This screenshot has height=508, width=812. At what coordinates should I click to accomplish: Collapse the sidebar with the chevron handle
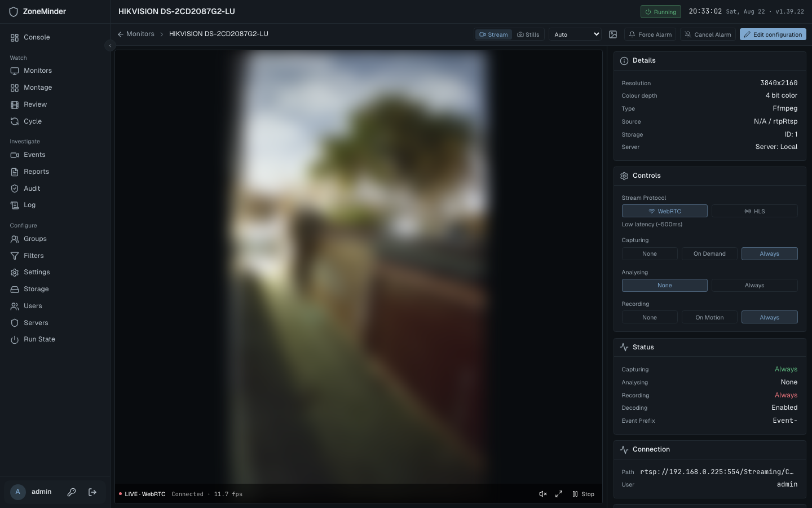(111, 46)
